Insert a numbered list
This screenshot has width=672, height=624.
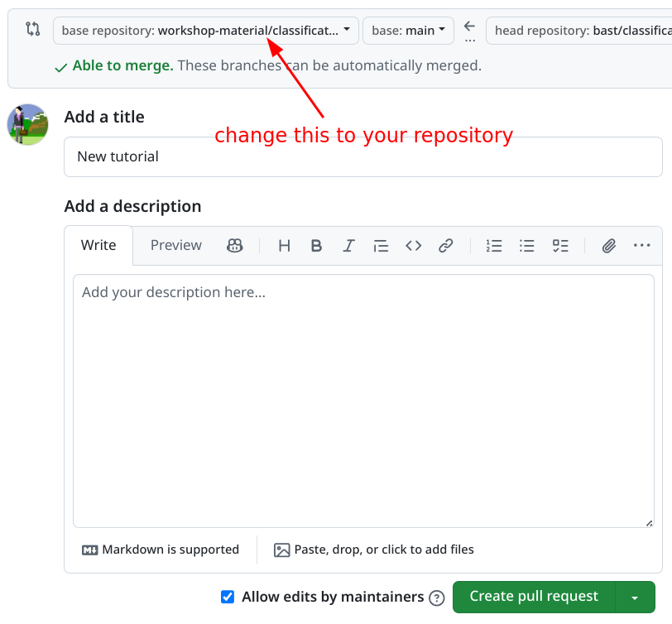click(494, 246)
